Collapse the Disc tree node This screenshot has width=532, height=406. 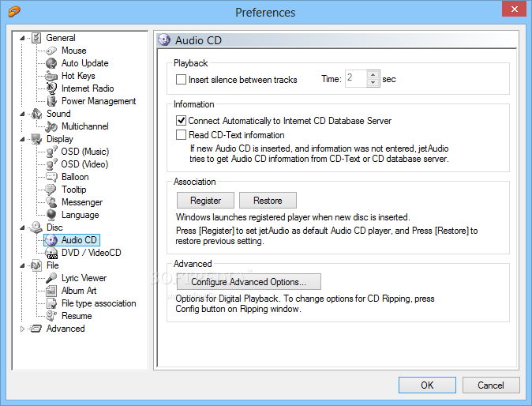pyautogui.click(x=22, y=227)
